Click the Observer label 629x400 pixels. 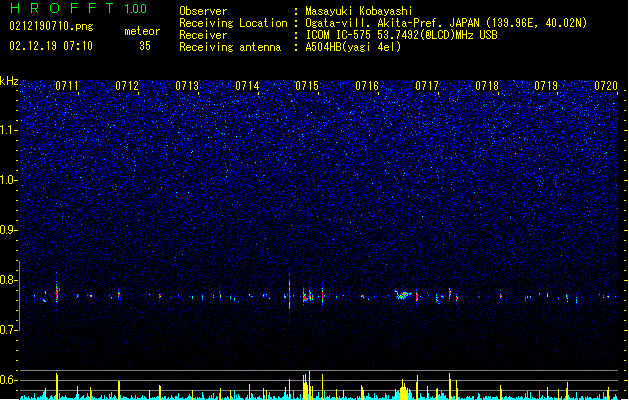click(x=203, y=11)
